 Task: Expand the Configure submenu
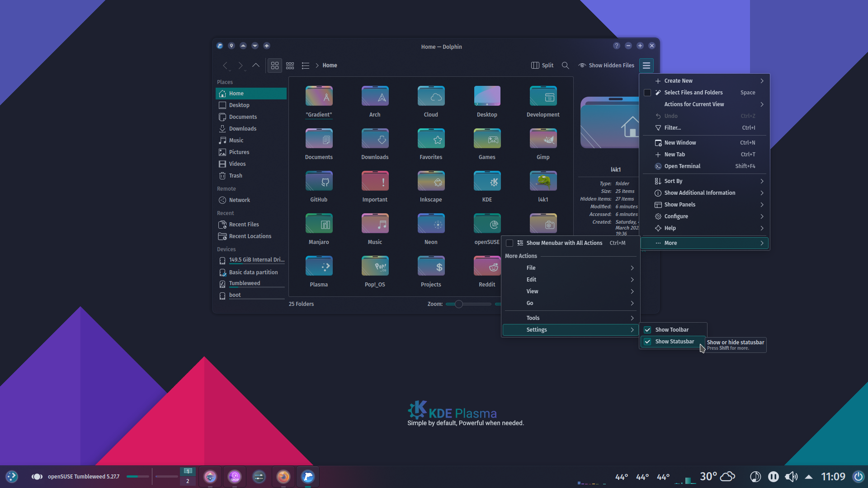click(704, 216)
